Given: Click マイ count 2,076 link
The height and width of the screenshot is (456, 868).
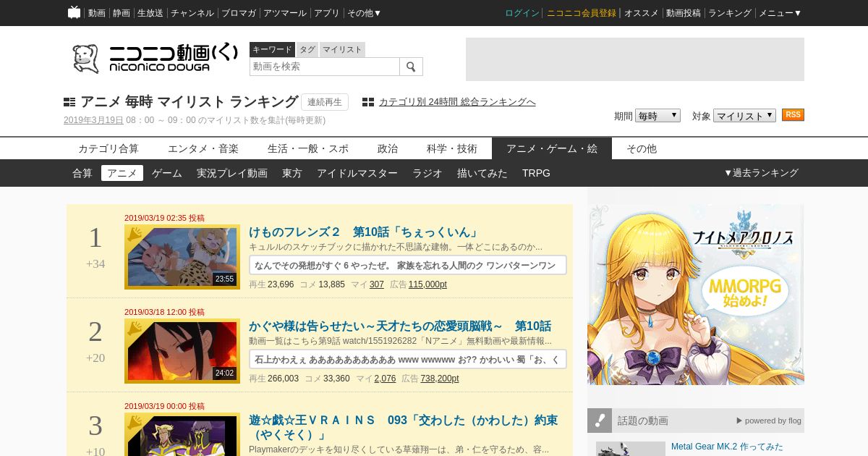Looking at the screenshot, I should tap(385, 379).
